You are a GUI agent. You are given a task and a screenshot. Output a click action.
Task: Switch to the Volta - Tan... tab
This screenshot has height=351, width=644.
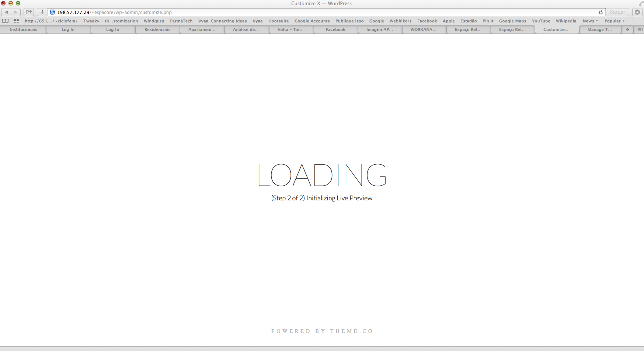click(x=291, y=29)
